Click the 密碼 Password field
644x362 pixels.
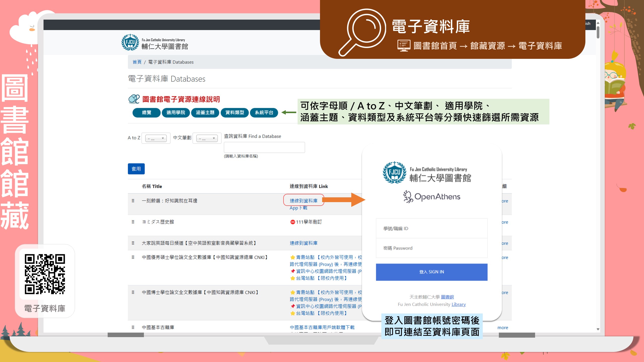click(x=432, y=248)
